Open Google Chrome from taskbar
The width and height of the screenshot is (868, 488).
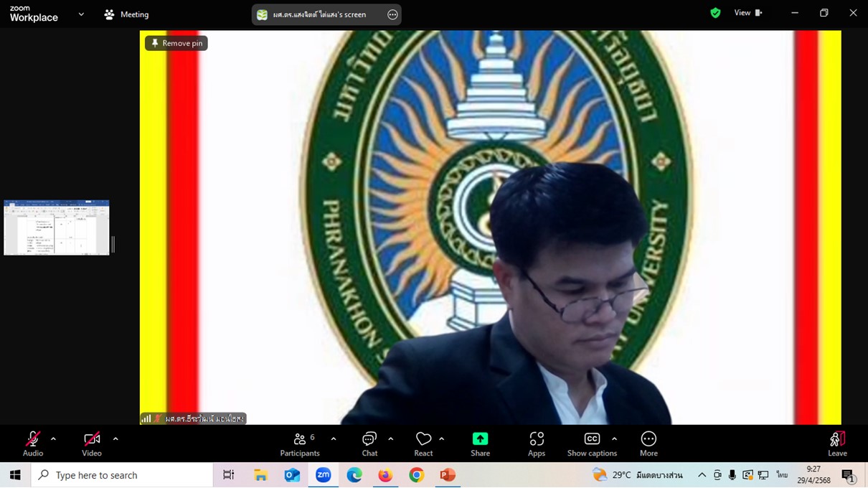(417, 475)
